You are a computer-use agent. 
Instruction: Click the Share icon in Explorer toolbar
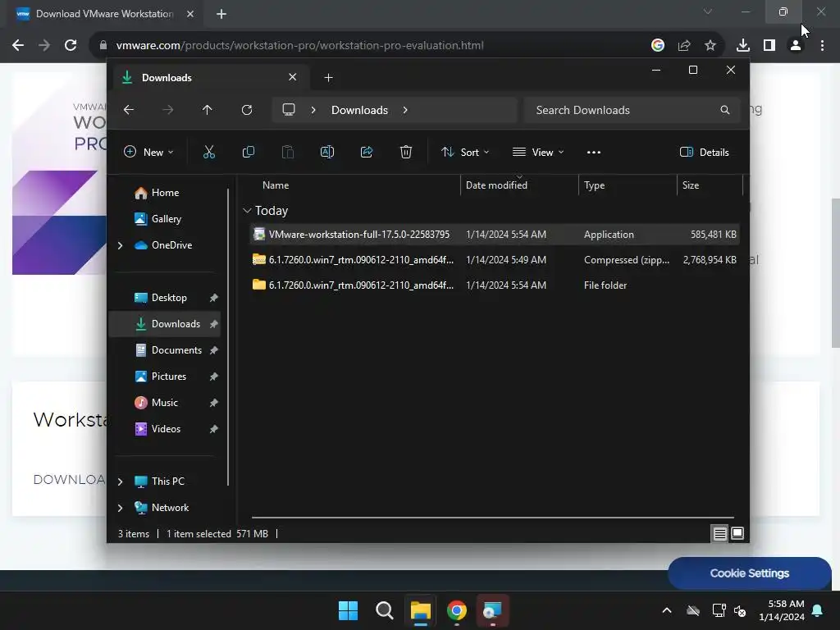(367, 152)
